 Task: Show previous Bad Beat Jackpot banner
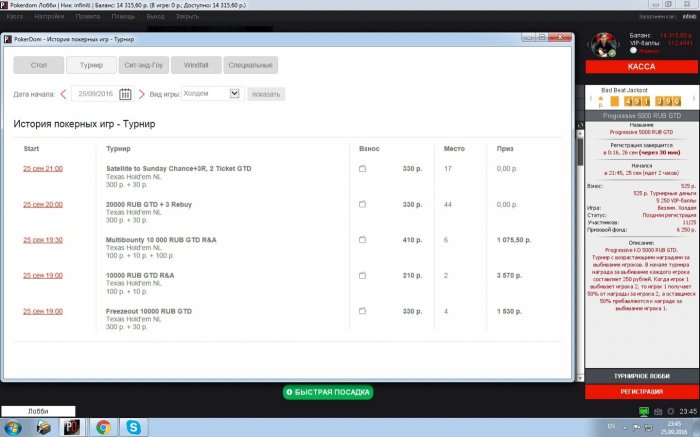click(590, 98)
